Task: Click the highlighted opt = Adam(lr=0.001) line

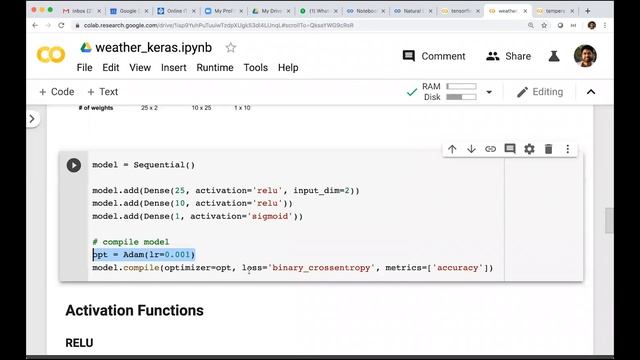Action: (144, 255)
